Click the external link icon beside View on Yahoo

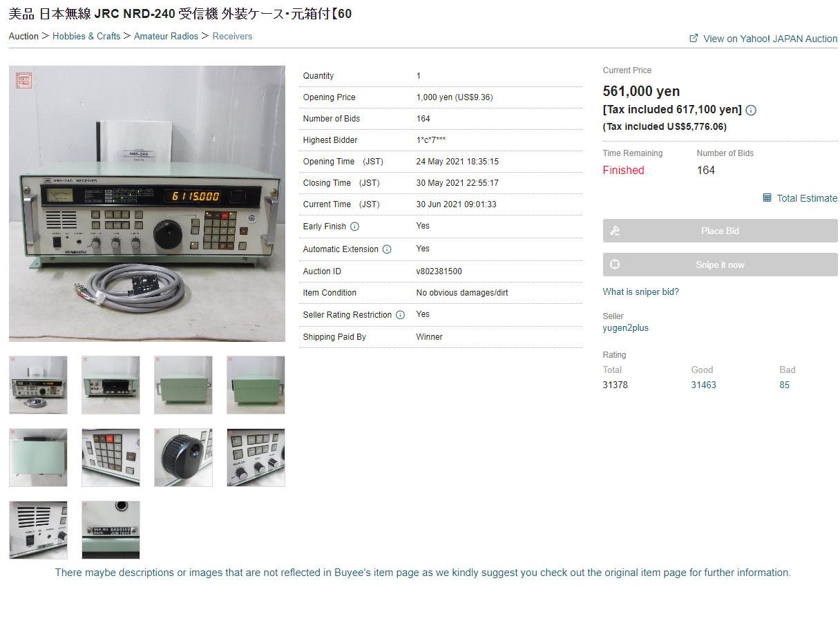[x=694, y=38]
